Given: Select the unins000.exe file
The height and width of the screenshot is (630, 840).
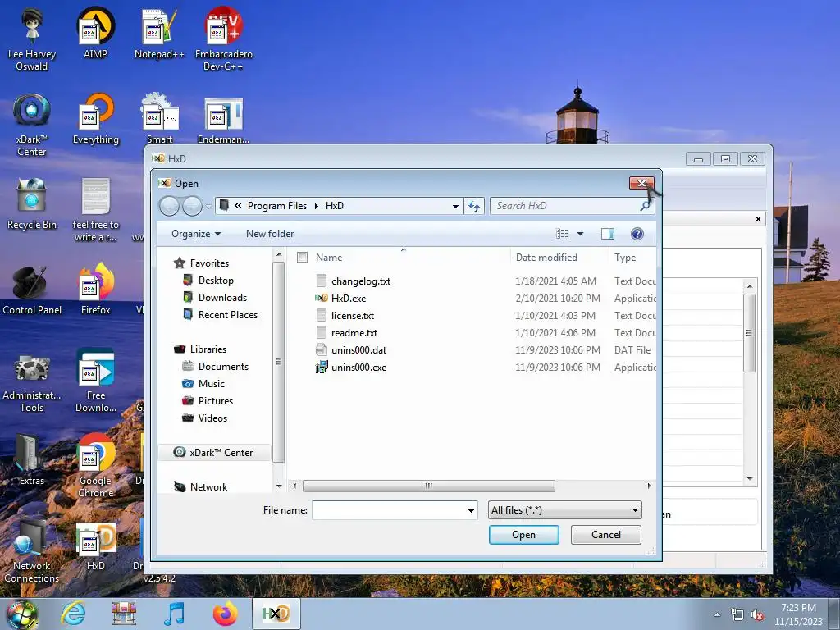Looking at the screenshot, I should point(358,367).
